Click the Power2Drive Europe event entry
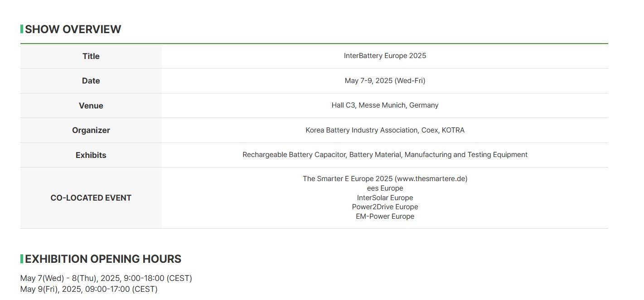Screen dimensions: 644x300 [385, 207]
